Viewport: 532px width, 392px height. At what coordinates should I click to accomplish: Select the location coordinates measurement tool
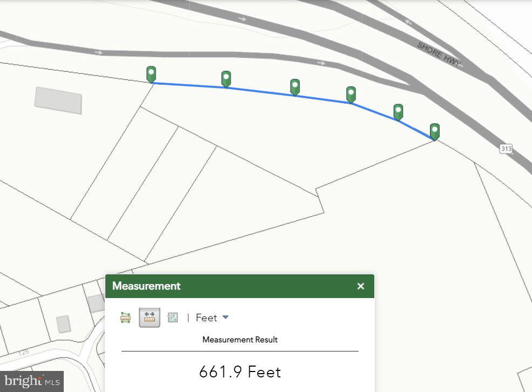pos(173,317)
